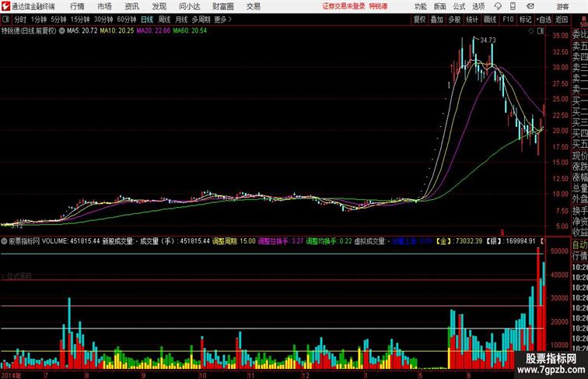Click the MA20: 22.66 value label

(x=153, y=31)
